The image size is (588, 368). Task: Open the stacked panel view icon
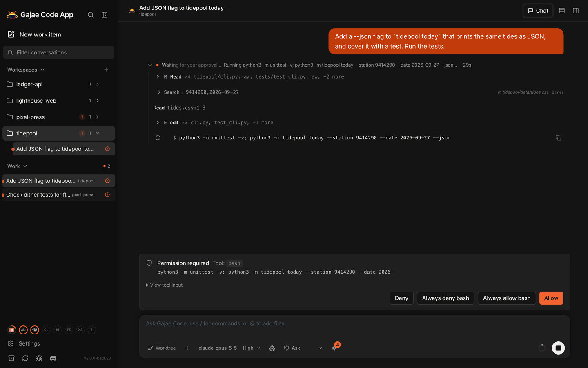pos(562,11)
